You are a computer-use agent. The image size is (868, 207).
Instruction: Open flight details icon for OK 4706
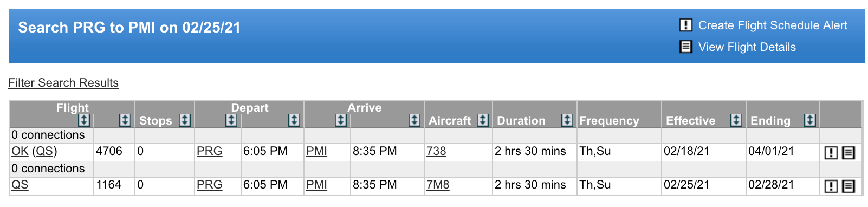pyautogui.click(x=848, y=153)
